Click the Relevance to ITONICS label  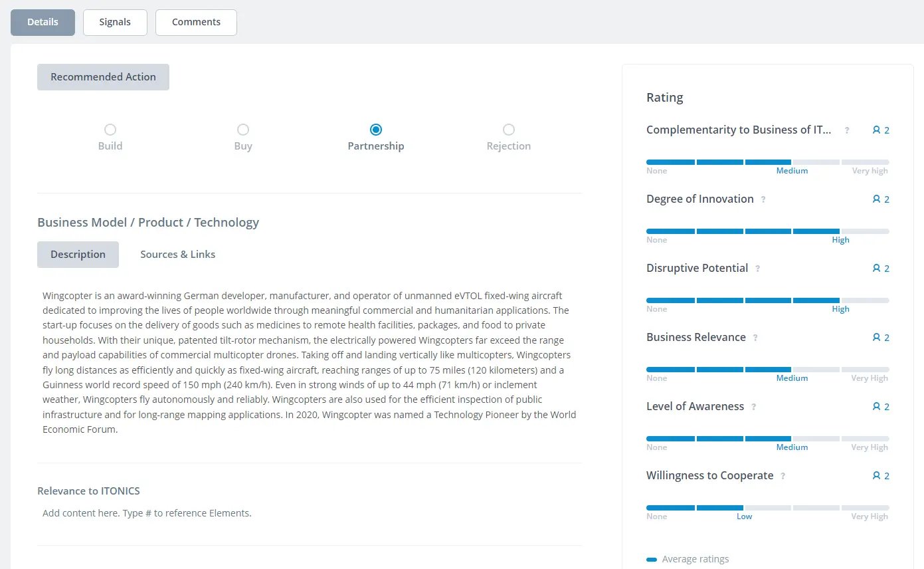(x=88, y=491)
